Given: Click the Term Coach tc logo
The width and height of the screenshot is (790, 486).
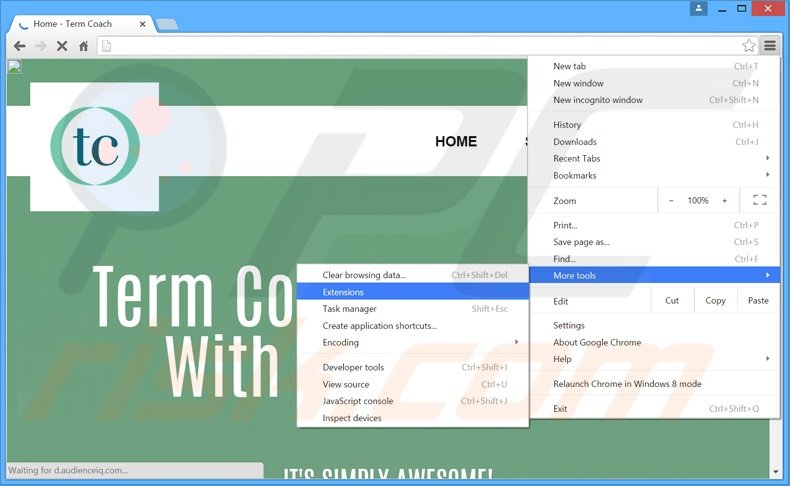Looking at the screenshot, I should click(95, 146).
